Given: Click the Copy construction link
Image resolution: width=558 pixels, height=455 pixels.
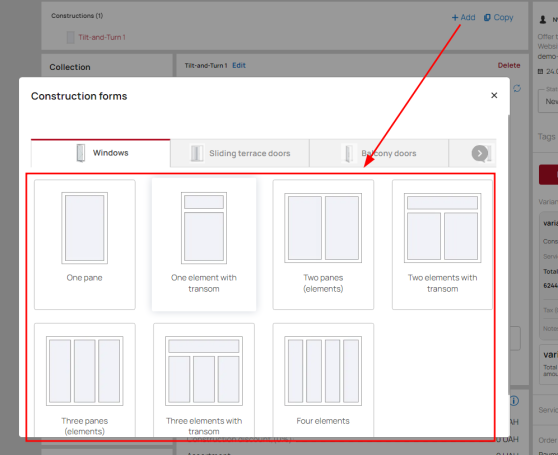Looking at the screenshot, I should coord(499,17).
